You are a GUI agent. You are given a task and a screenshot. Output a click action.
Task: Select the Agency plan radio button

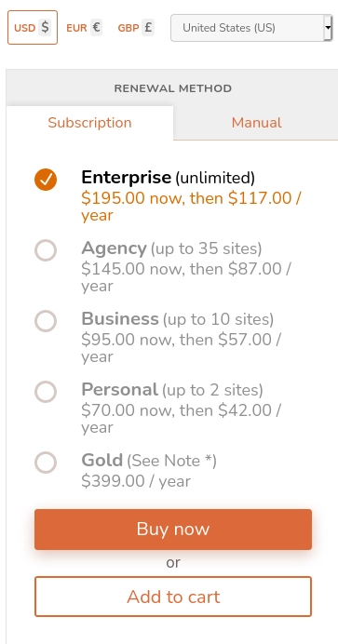coord(46,250)
